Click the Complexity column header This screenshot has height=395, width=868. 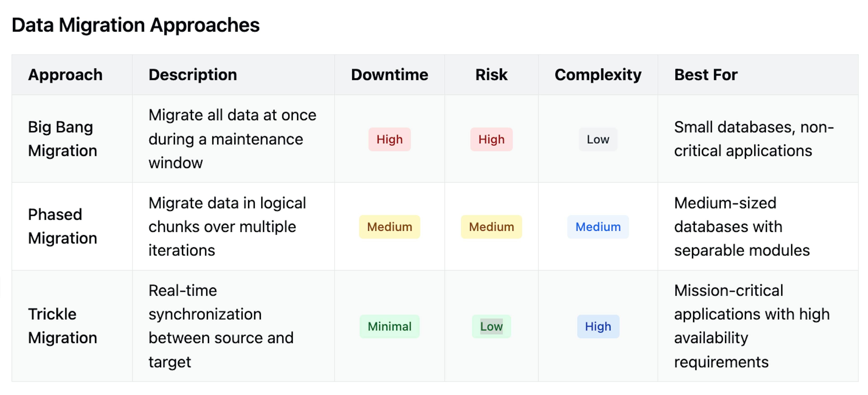[x=598, y=75]
